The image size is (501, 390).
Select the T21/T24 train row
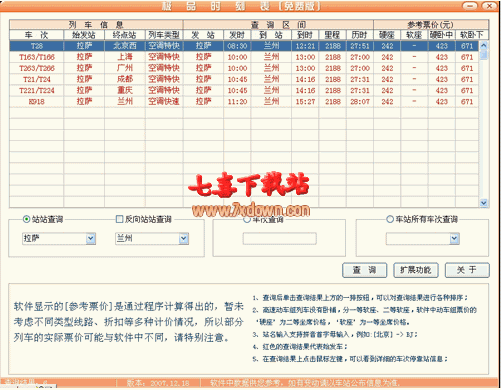[x=244, y=79]
